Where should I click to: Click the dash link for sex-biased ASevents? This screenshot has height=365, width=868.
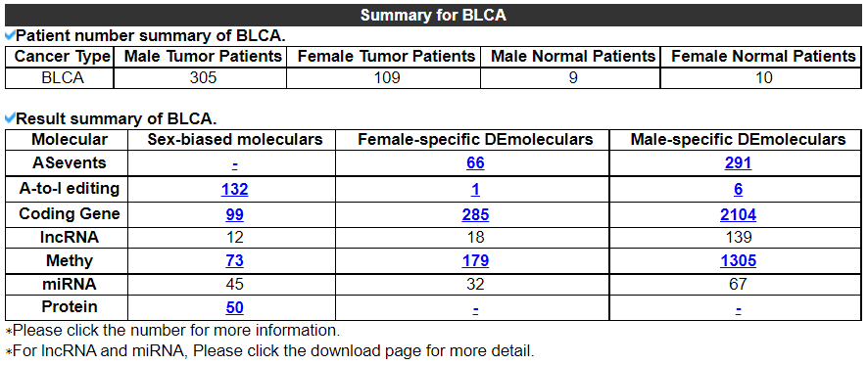click(235, 164)
